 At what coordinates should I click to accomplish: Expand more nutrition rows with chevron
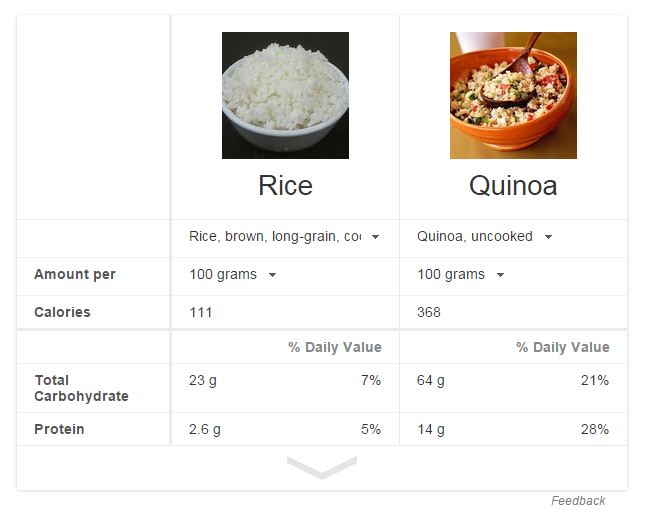322,467
